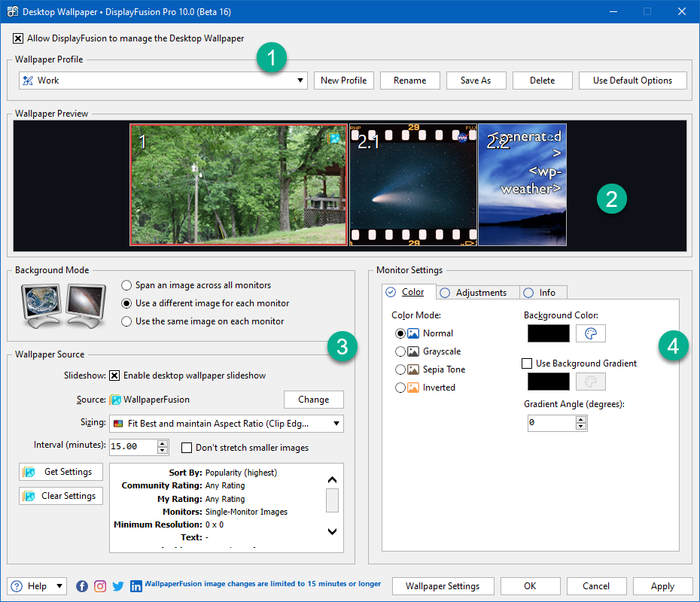
Task: Click the New Profile button
Action: [x=344, y=81]
